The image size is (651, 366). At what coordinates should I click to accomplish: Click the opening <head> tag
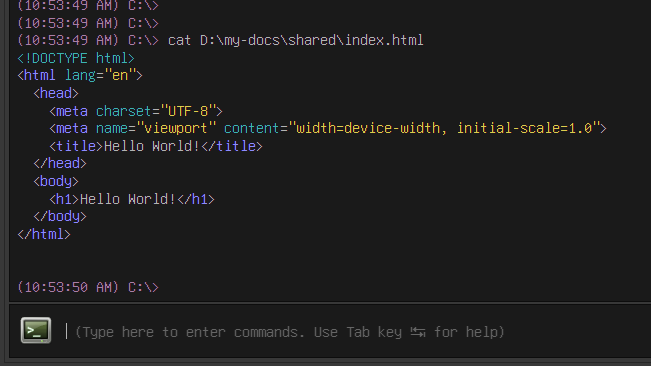(56, 93)
